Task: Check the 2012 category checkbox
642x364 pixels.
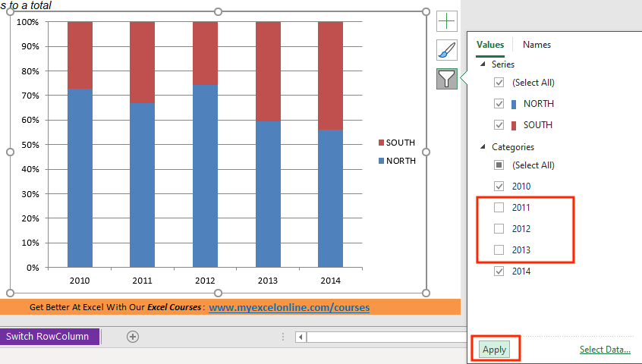Action: click(x=499, y=228)
